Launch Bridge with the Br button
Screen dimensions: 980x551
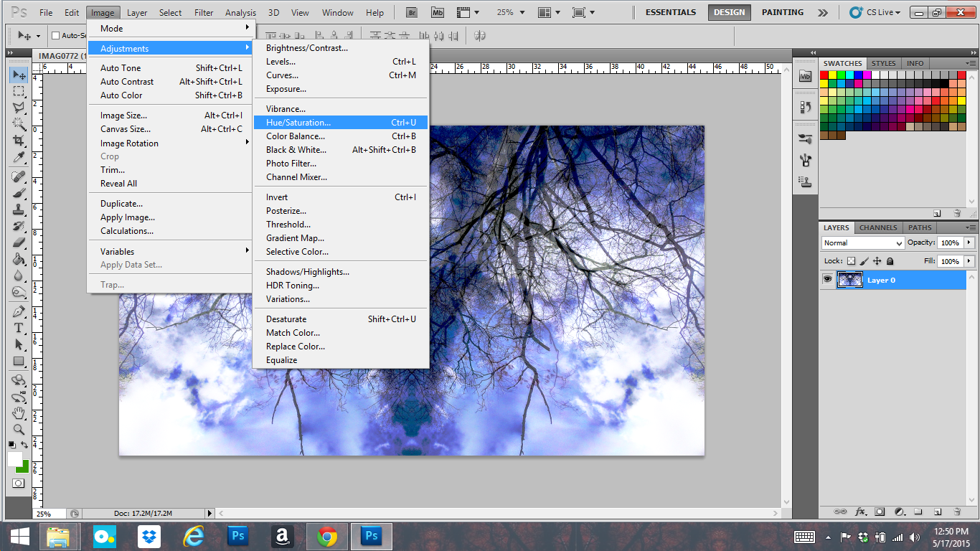click(412, 12)
